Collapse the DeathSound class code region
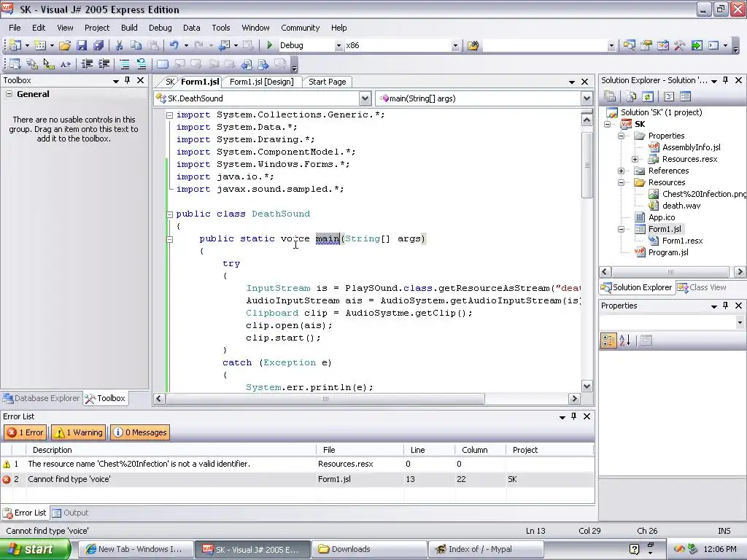The height and width of the screenshot is (560, 747). click(169, 214)
